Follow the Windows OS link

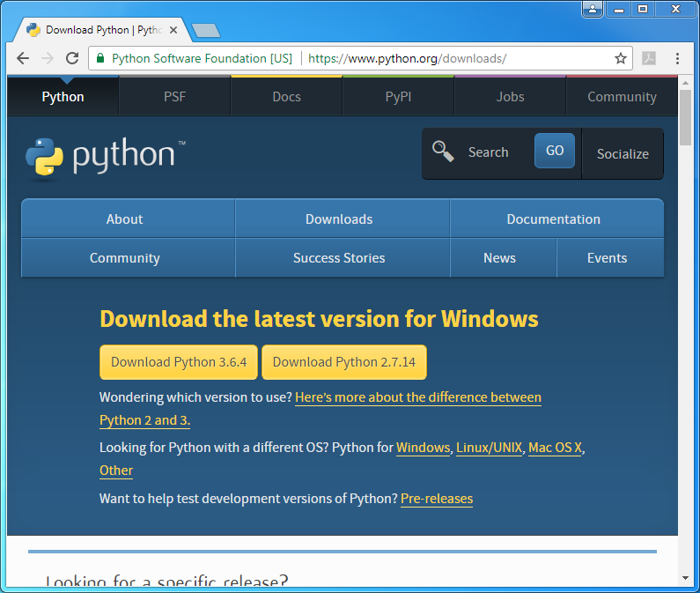click(424, 448)
